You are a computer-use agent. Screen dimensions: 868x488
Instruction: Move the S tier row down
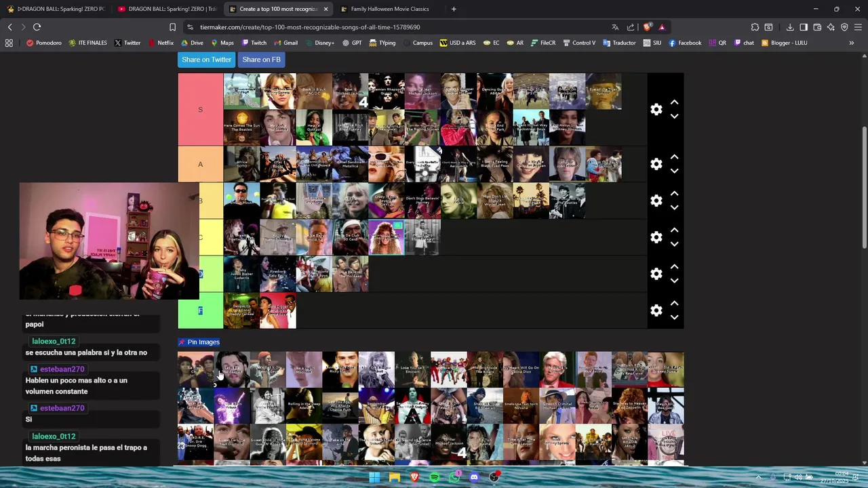(x=674, y=117)
